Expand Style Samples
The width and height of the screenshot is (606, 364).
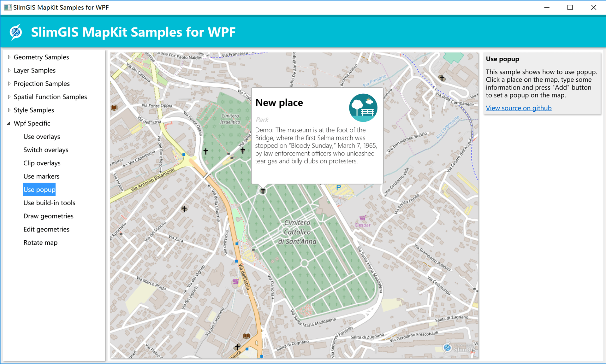9,110
